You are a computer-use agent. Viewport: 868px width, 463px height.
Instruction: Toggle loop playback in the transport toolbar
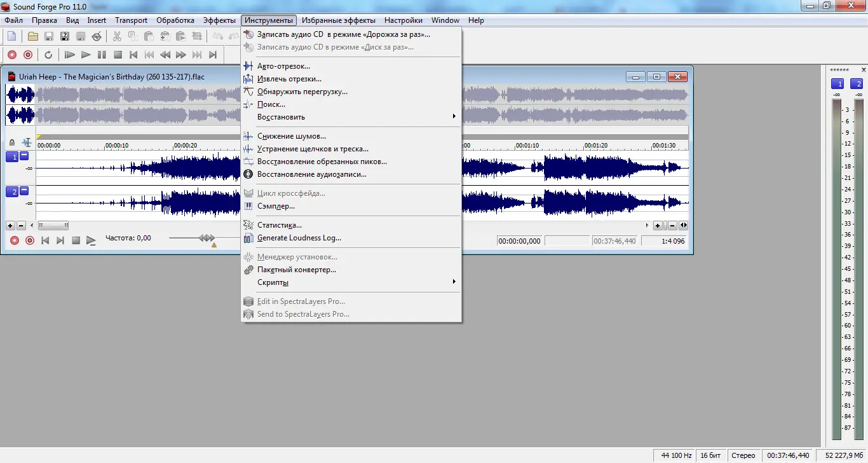click(48, 55)
